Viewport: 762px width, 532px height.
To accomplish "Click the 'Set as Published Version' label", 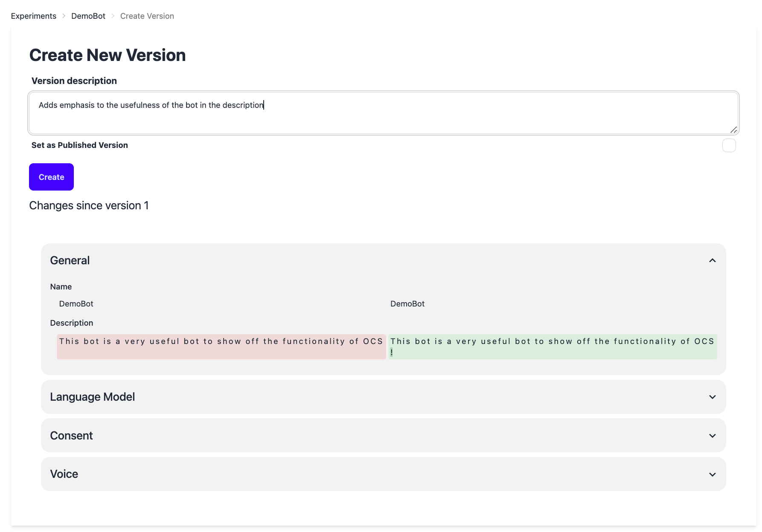I will pyautogui.click(x=80, y=145).
